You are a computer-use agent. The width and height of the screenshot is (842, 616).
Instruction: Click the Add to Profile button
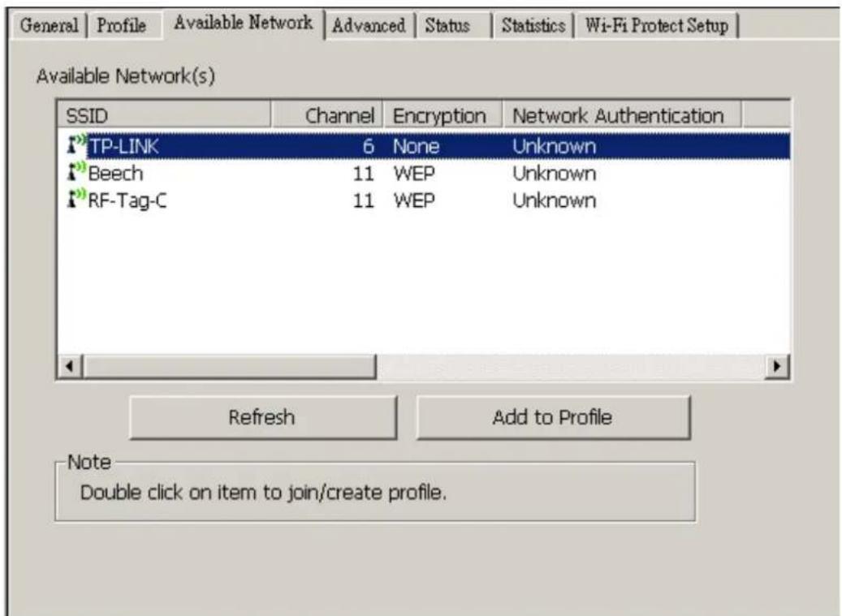pyautogui.click(x=553, y=417)
